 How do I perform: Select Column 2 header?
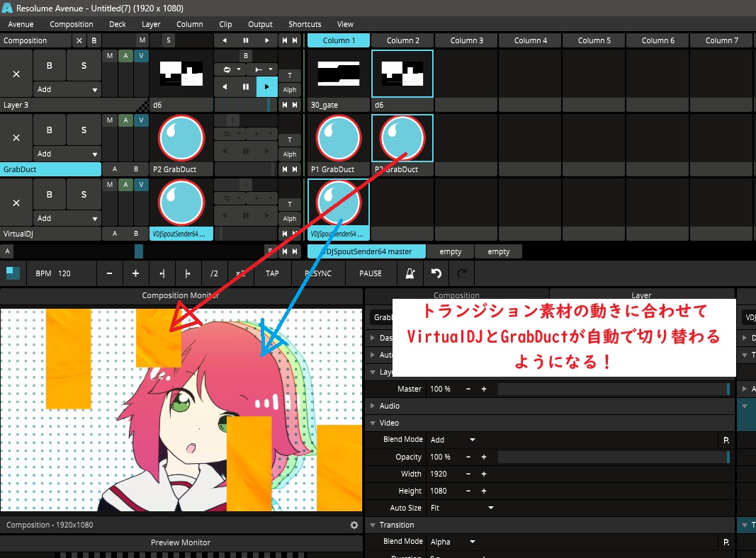tap(402, 40)
